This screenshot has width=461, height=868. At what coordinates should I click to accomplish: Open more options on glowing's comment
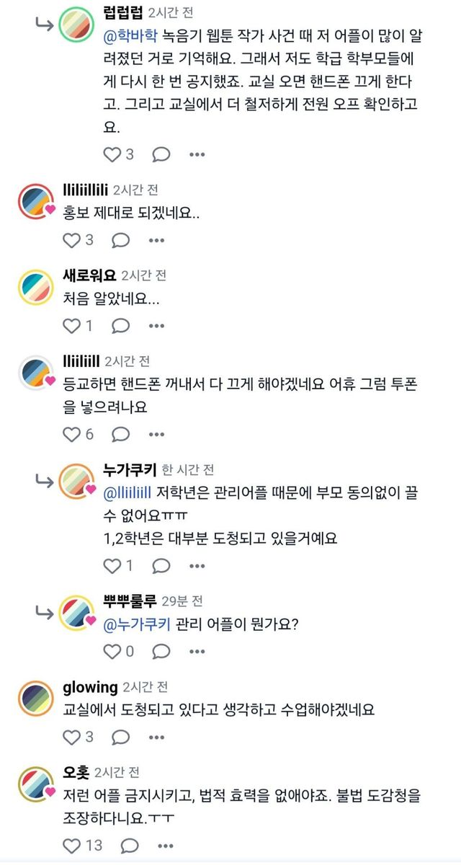[x=156, y=737]
